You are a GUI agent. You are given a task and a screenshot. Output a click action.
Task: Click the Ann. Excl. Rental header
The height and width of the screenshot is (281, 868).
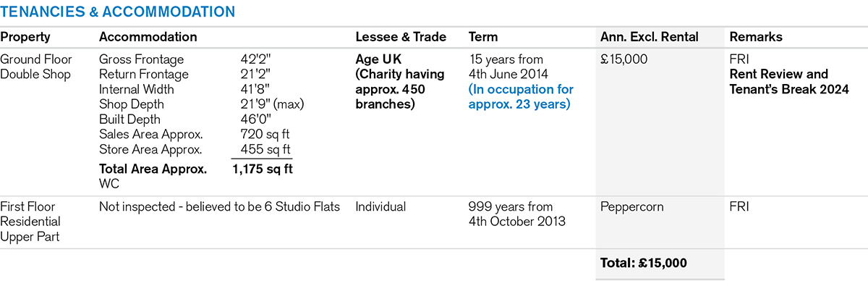click(647, 37)
